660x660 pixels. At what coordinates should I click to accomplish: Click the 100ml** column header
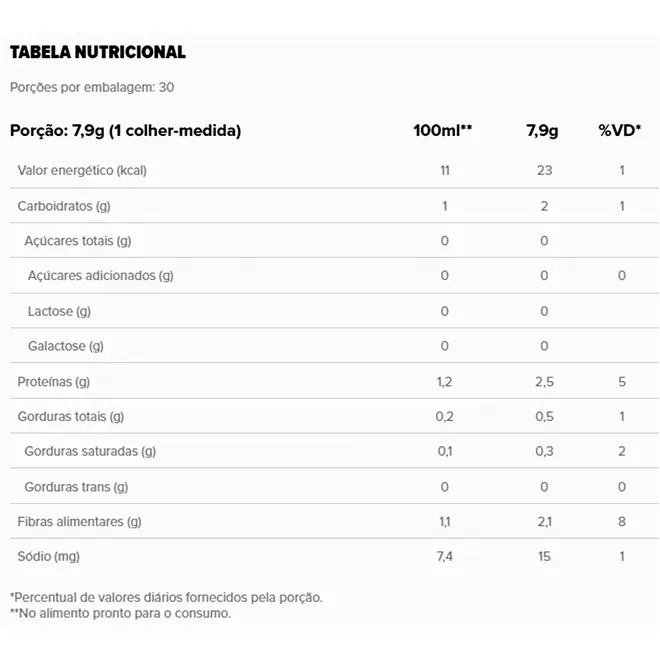(x=442, y=130)
